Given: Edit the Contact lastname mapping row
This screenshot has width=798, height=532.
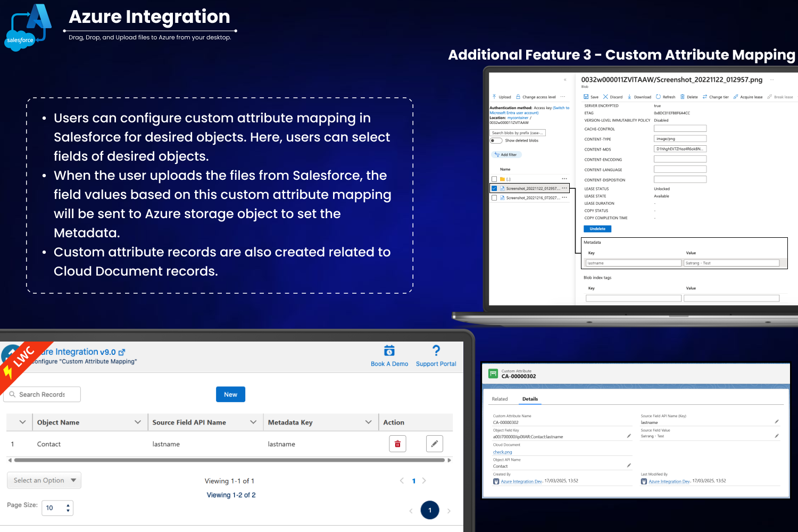Looking at the screenshot, I should 435,444.
